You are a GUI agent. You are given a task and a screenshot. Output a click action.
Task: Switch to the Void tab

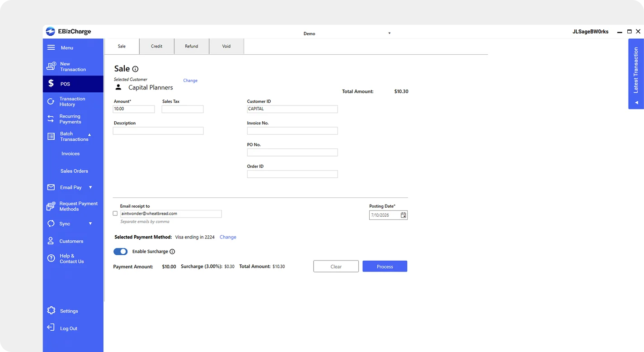point(226,46)
